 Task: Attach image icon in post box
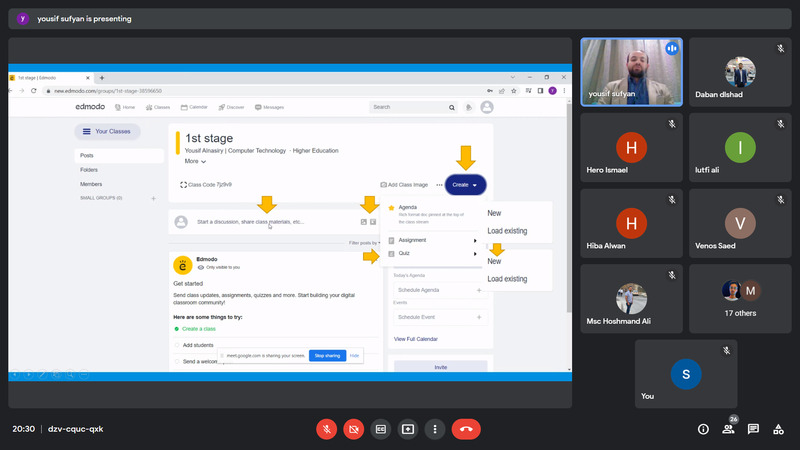click(x=364, y=222)
